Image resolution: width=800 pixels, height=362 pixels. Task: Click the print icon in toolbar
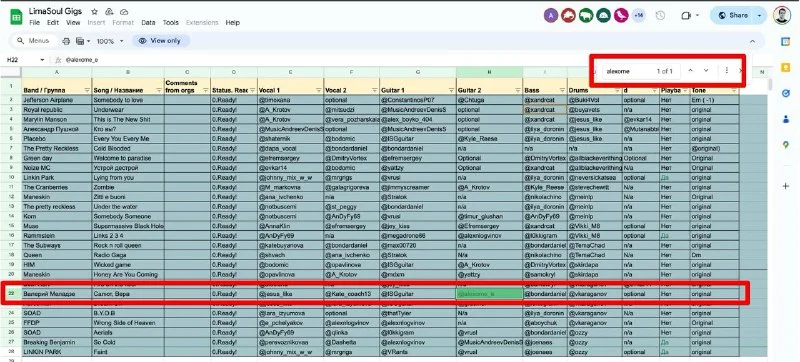[x=66, y=41]
